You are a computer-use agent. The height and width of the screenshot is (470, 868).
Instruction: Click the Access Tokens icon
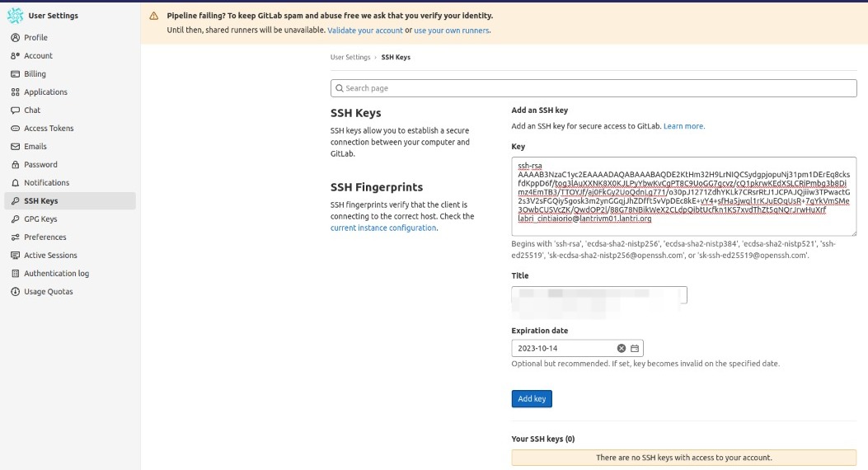(15, 129)
